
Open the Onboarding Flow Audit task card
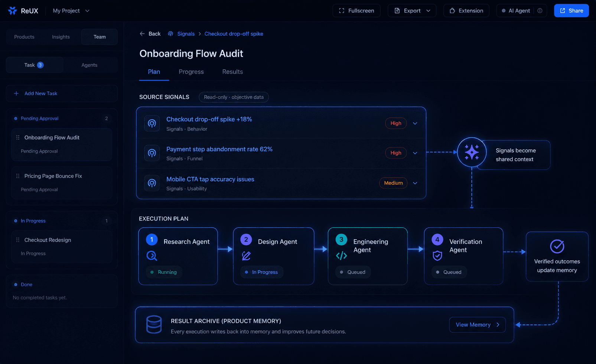[x=62, y=144]
